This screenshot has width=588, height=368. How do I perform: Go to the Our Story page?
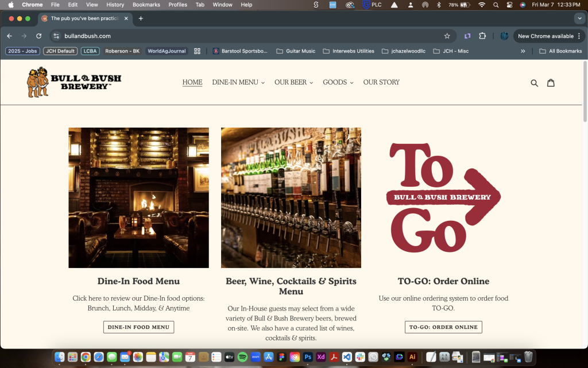(x=381, y=82)
